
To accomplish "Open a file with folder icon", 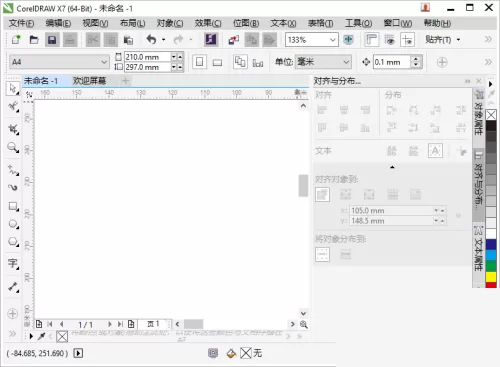I will coord(34,40).
